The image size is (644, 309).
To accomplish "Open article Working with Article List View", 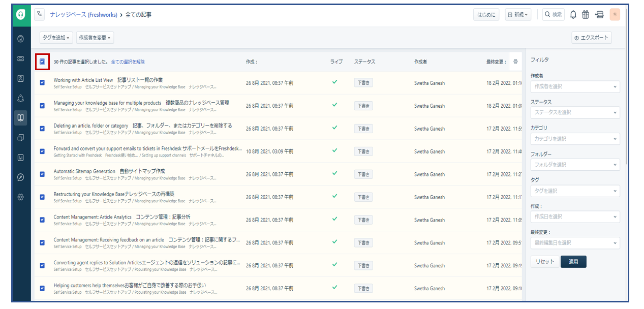I will (x=108, y=80).
